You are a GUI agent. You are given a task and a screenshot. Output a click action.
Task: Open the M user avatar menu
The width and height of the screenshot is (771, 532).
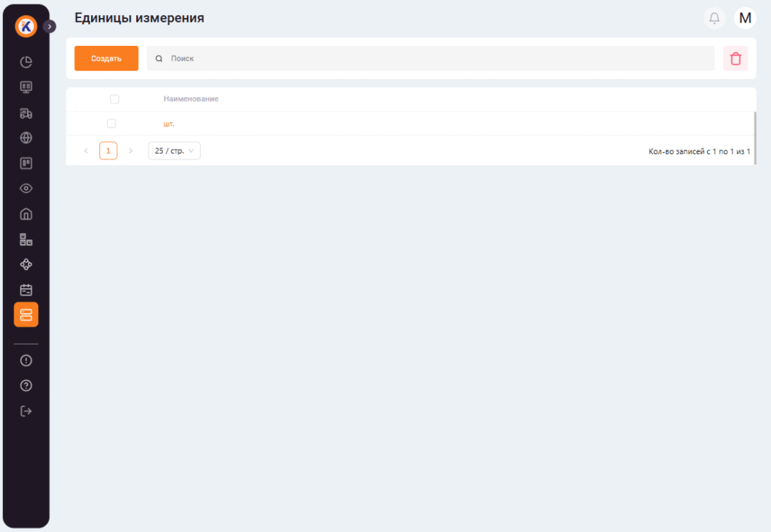click(745, 18)
